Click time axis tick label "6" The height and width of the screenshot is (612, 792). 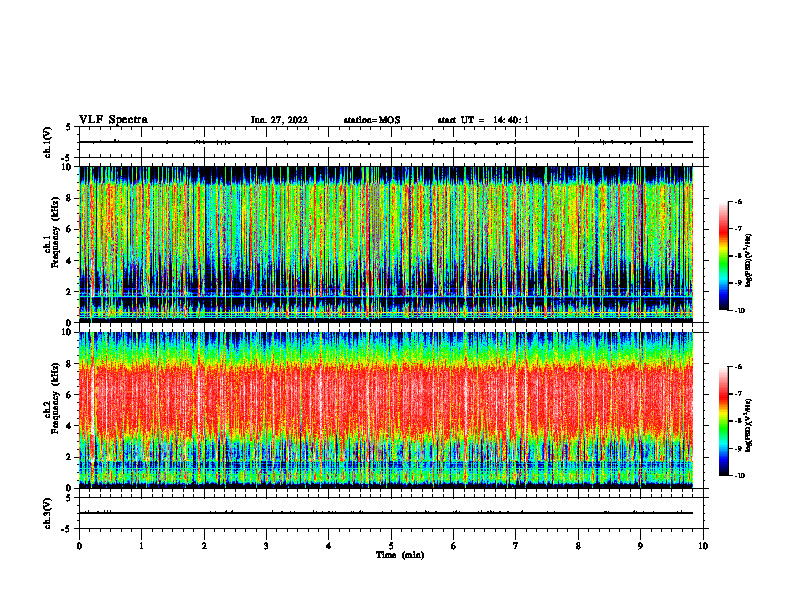click(454, 546)
